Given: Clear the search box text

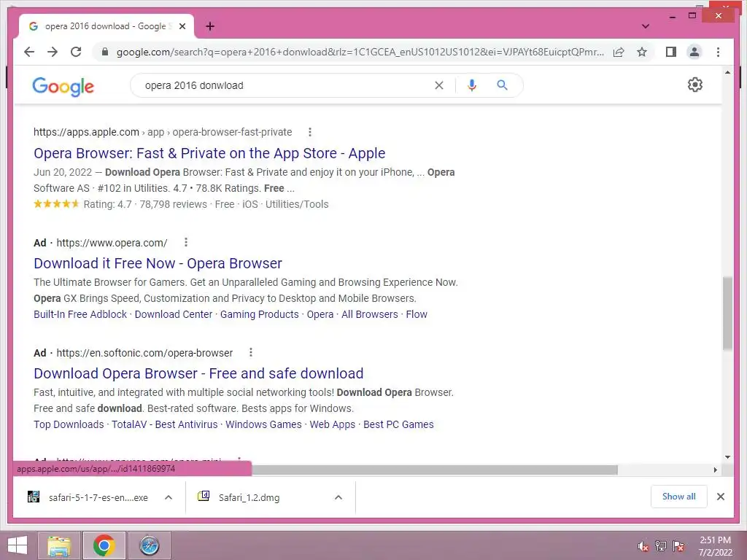Looking at the screenshot, I should tap(438, 85).
